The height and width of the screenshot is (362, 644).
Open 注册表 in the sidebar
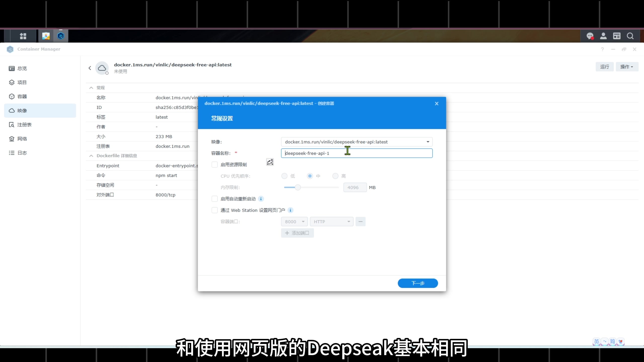24,125
